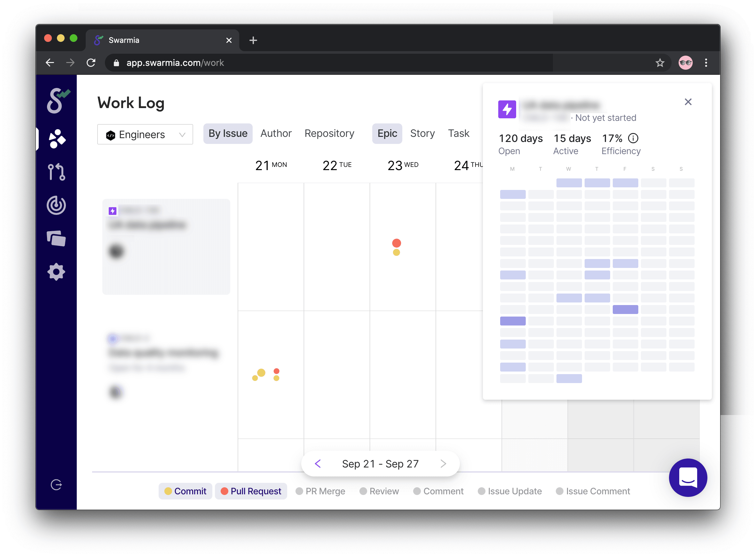756x557 pixels.
Task: Close the epic details popup
Action: [x=688, y=102]
